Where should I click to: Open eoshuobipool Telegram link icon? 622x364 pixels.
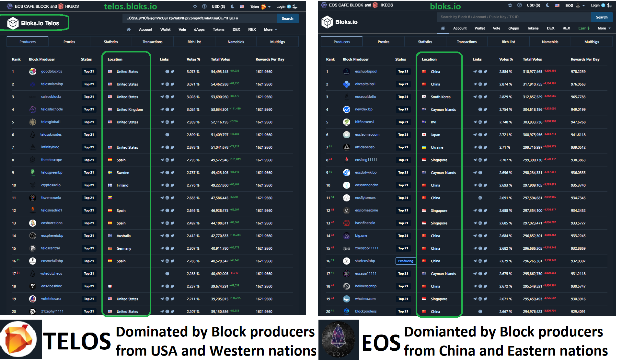point(475,72)
